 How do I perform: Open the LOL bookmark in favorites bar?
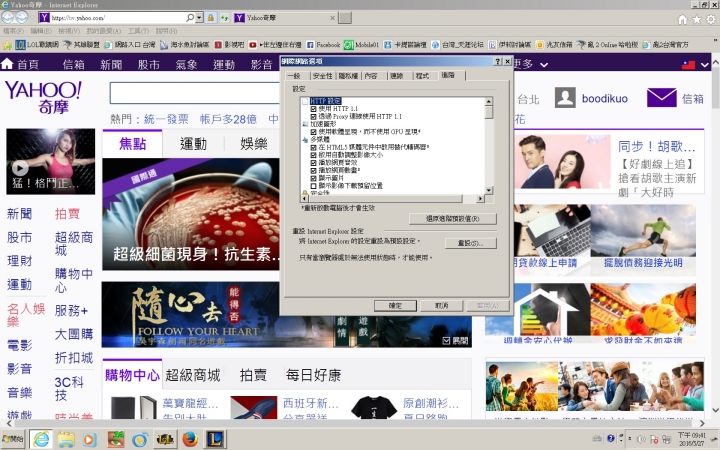(37, 45)
